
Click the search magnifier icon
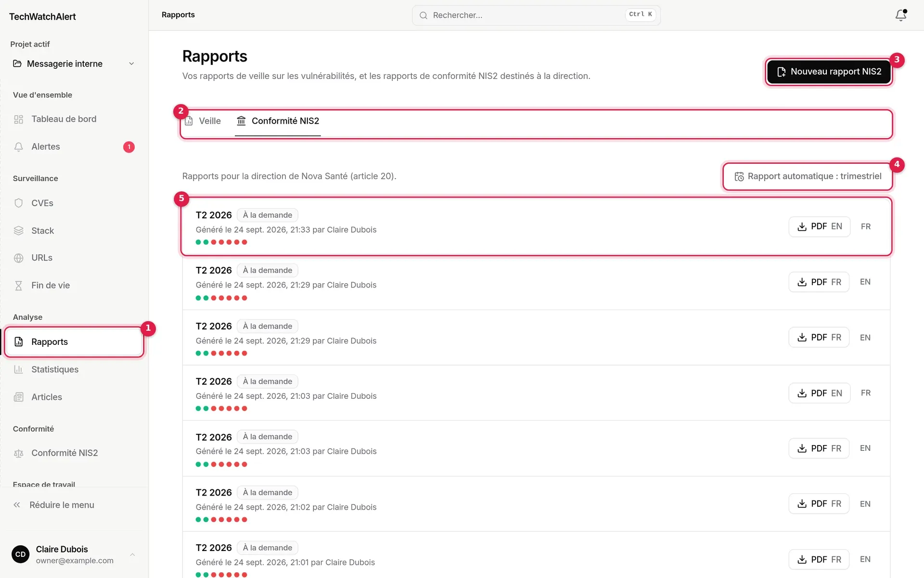[x=423, y=15]
